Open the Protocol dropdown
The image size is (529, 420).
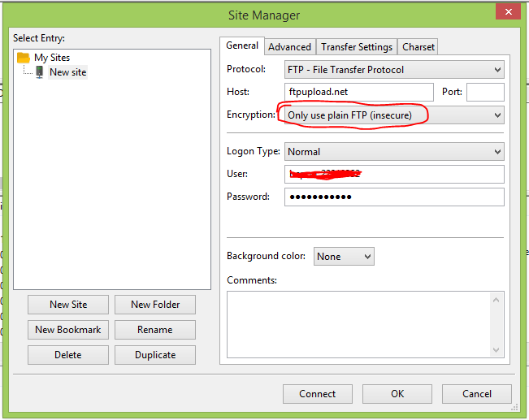click(x=394, y=70)
